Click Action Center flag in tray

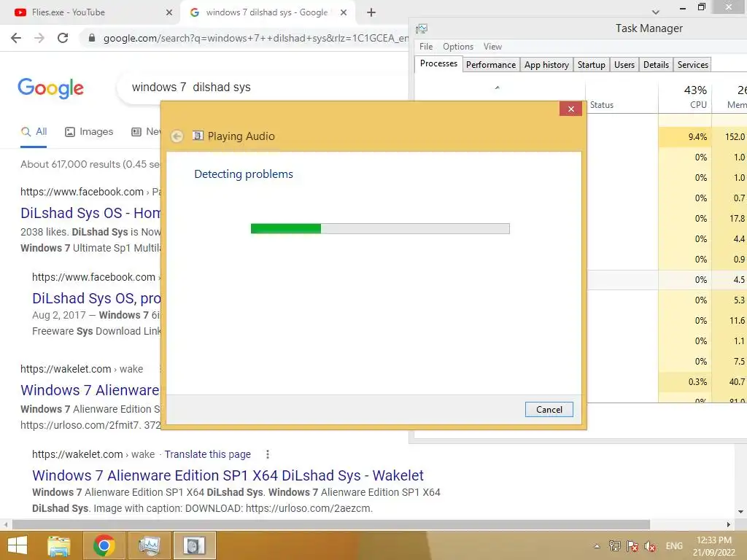632,546
